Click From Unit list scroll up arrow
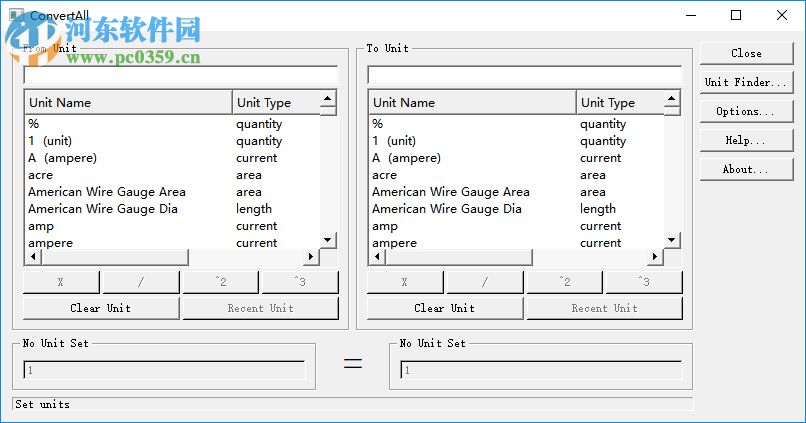This screenshot has width=806, height=423. pos(328,98)
